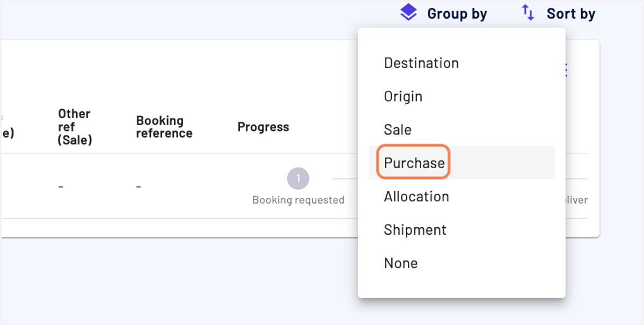The height and width of the screenshot is (325, 644).
Task: Click the Booking reference column header
Action: coord(164,127)
